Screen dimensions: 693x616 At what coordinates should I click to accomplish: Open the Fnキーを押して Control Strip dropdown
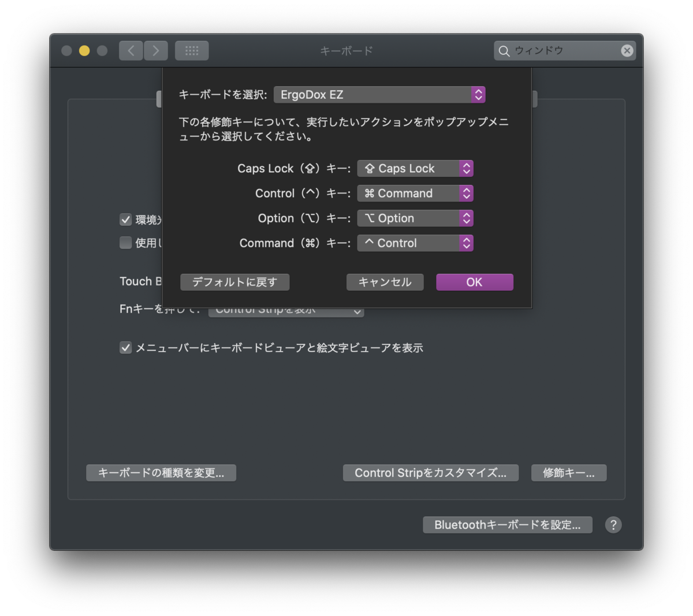(286, 310)
